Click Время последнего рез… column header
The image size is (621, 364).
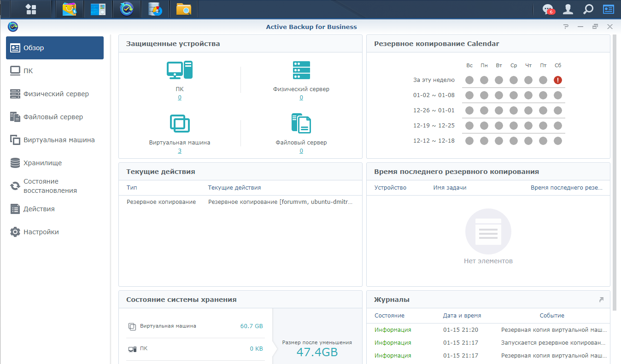[566, 188]
